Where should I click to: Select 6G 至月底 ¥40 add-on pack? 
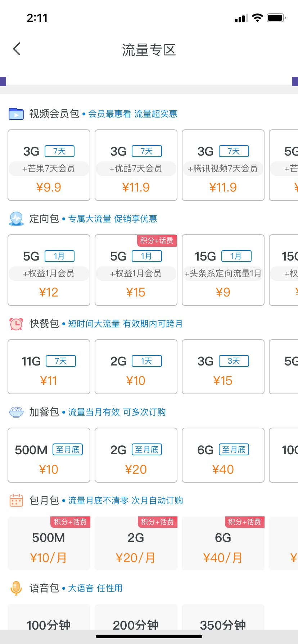point(223,455)
